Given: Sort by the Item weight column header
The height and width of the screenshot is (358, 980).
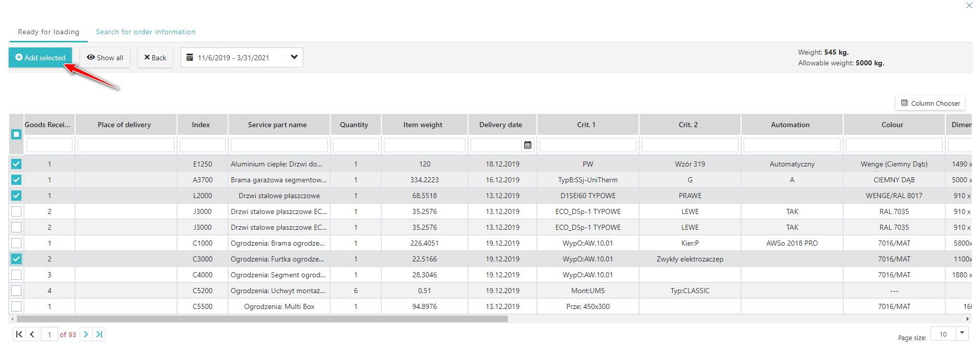Looking at the screenshot, I should pyautogui.click(x=423, y=125).
